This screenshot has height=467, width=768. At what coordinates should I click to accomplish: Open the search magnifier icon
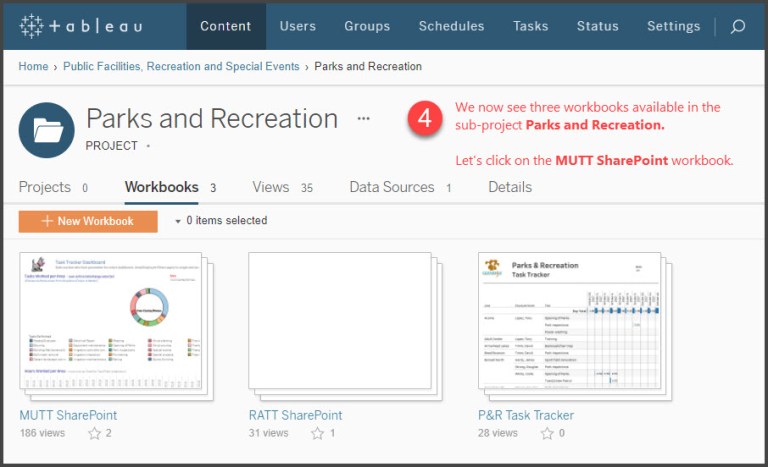click(x=738, y=26)
